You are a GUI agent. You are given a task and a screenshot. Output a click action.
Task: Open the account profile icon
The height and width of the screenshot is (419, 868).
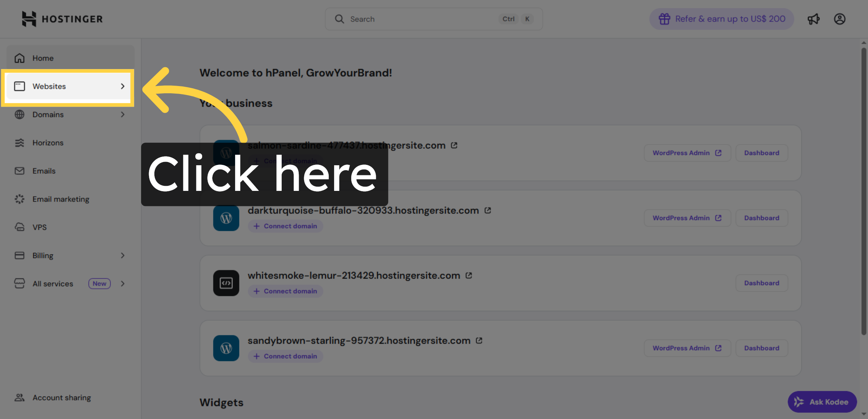tap(840, 19)
